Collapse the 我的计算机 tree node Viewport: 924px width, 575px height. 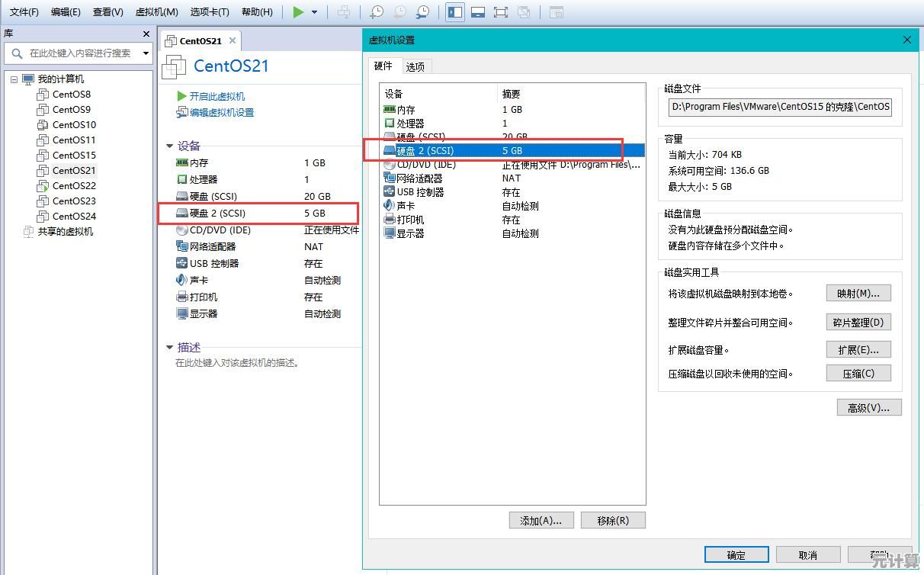point(14,79)
